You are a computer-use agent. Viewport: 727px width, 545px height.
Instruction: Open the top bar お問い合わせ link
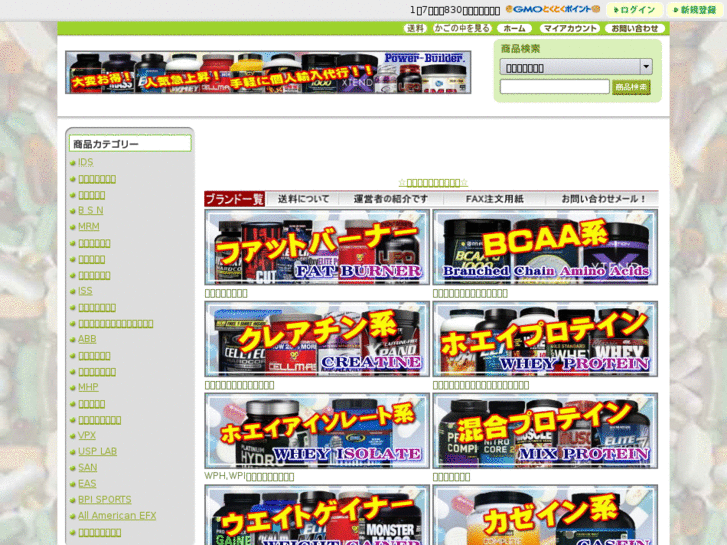coord(635,28)
